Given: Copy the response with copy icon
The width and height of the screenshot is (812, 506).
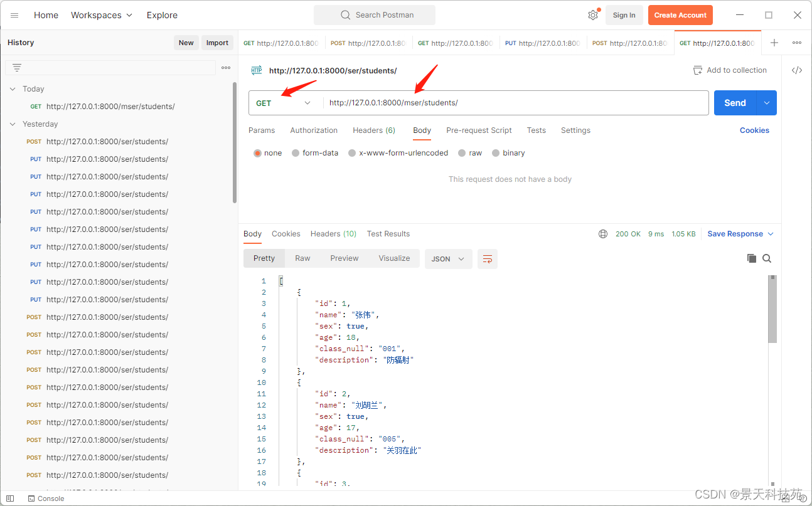Looking at the screenshot, I should pyautogui.click(x=752, y=258).
